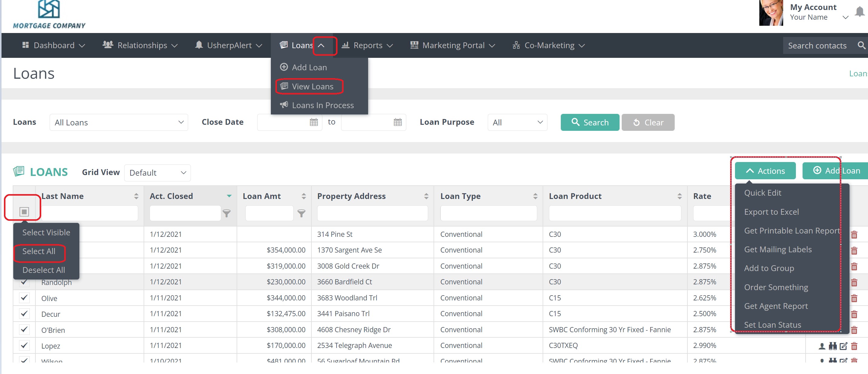Click person icon in Lopez row
Viewport: 868px width, 374px height.
click(822, 346)
